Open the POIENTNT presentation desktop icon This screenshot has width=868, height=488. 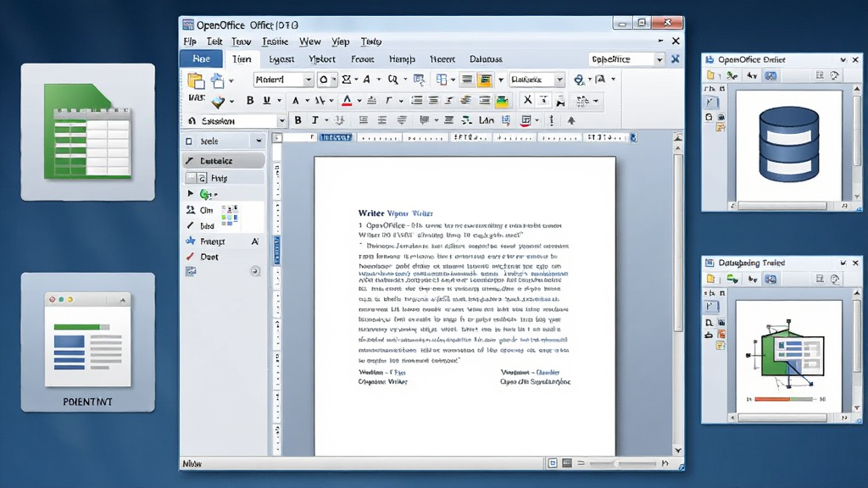(x=88, y=342)
